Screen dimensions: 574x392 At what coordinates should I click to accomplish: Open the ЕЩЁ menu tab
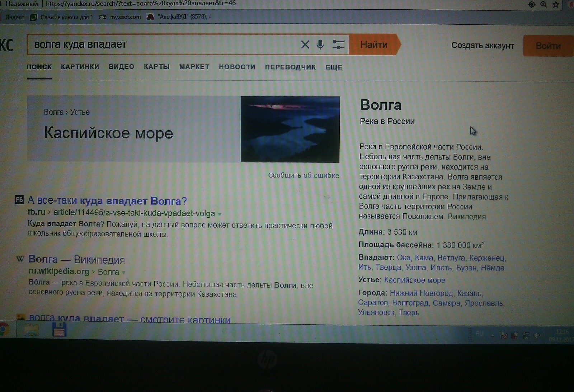coord(334,67)
